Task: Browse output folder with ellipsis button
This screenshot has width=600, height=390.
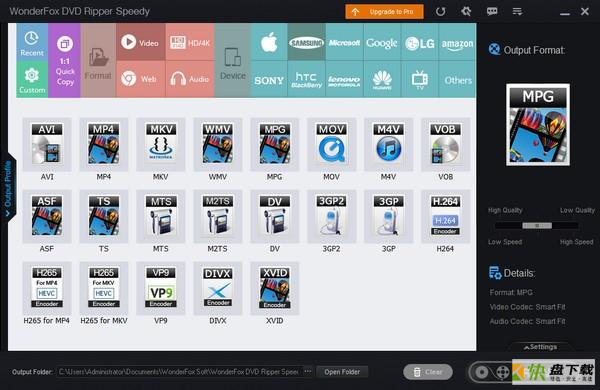Action: click(x=308, y=372)
